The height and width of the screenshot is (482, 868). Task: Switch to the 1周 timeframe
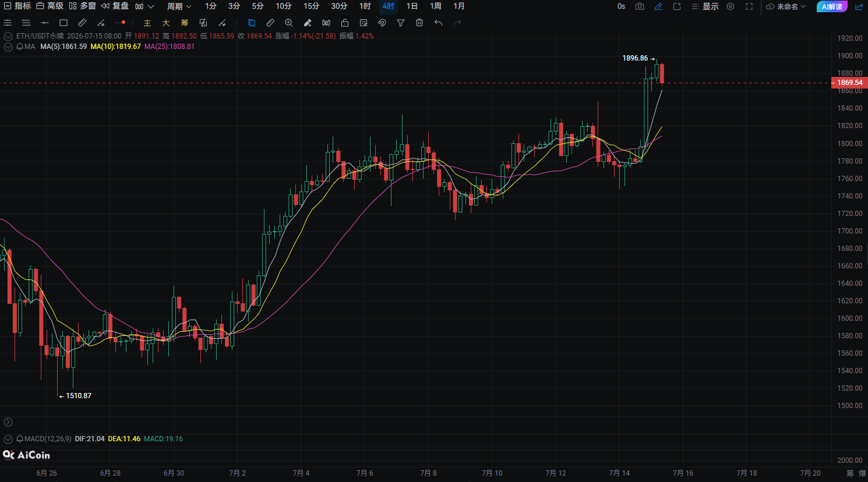point(436,6)
